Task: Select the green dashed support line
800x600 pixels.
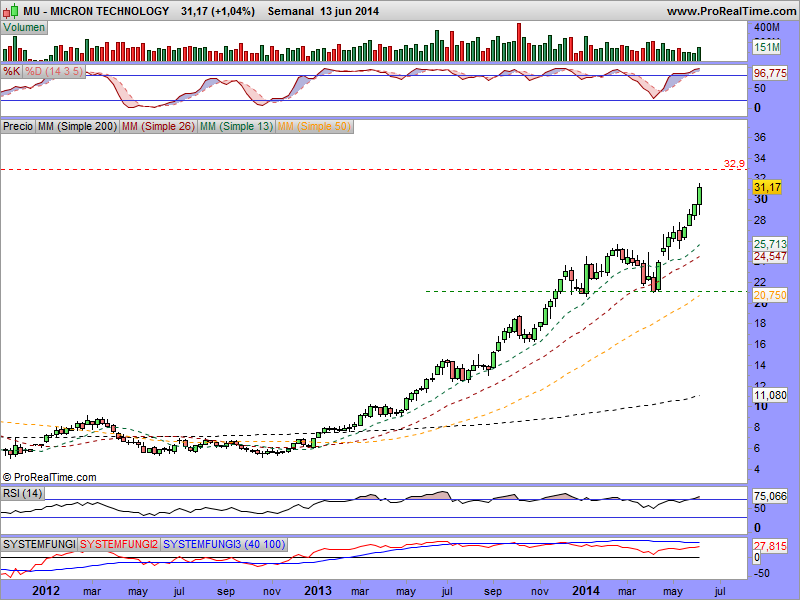Action: (x=586, y=291)
